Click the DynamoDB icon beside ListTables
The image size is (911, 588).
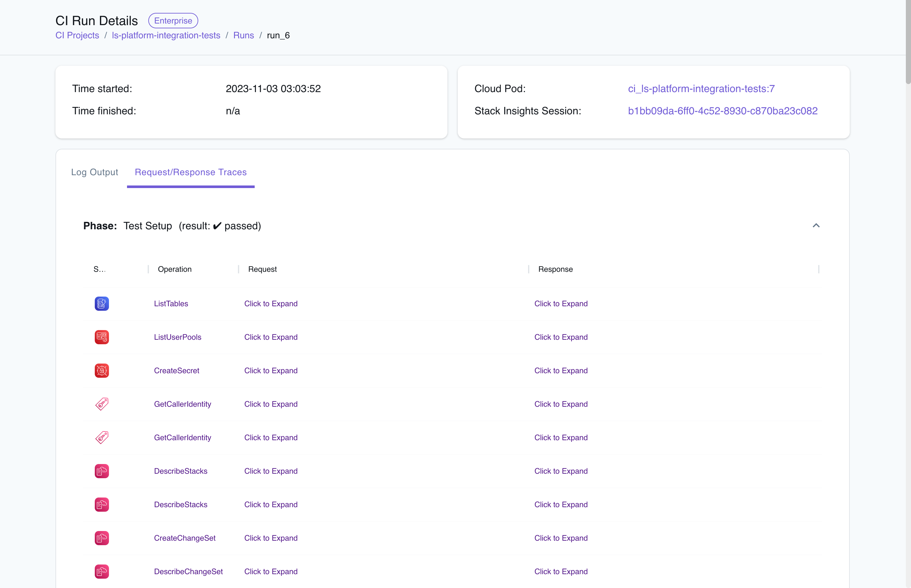[x=101, y=304]
